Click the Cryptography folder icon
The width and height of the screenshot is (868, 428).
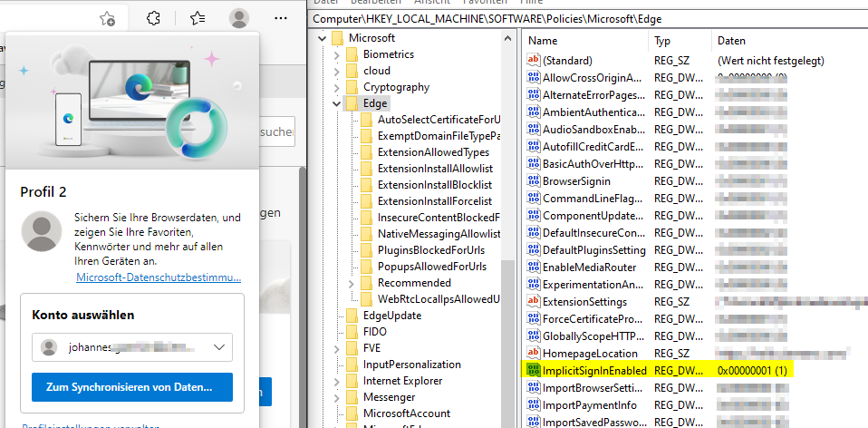(352, 87)
